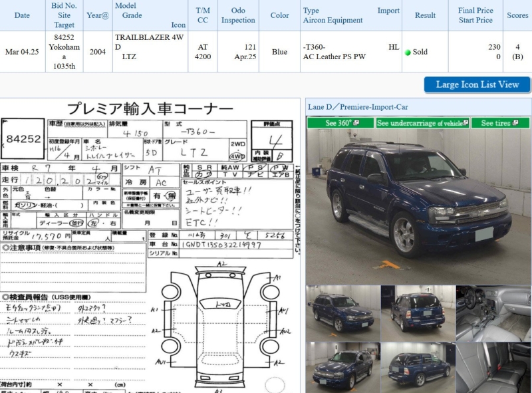Click See undercarriage of vehicle button
Image resolution: width=532 pixels, height=393 pixels.
pyautogui.click(x=423, y=123)
